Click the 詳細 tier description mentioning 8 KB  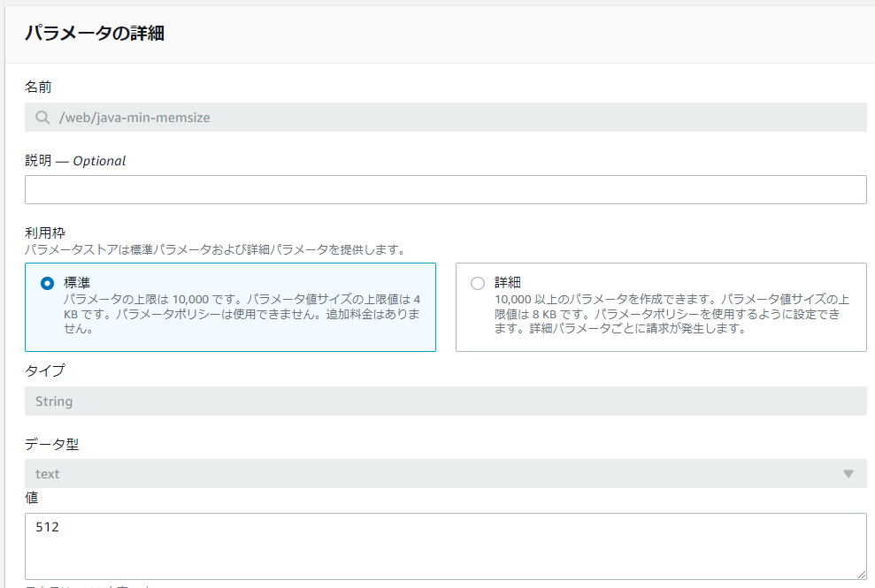[x=672, y=314]
